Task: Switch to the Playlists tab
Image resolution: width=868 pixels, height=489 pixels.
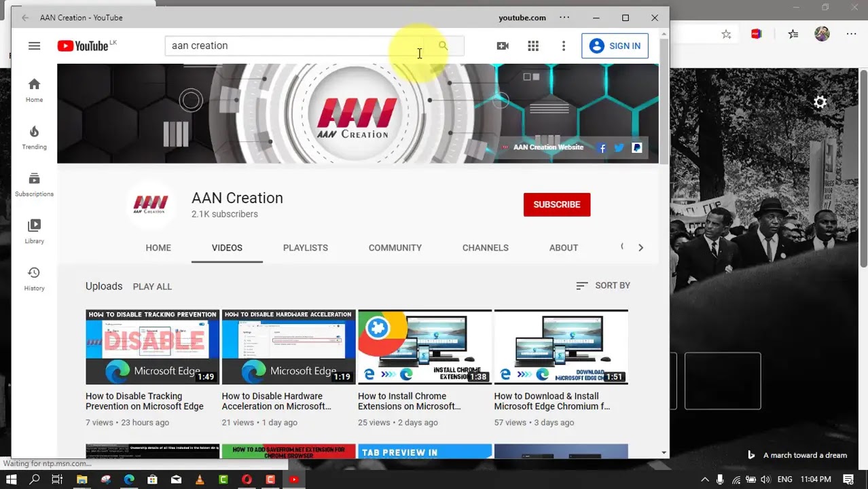Action: pos(305,248)
